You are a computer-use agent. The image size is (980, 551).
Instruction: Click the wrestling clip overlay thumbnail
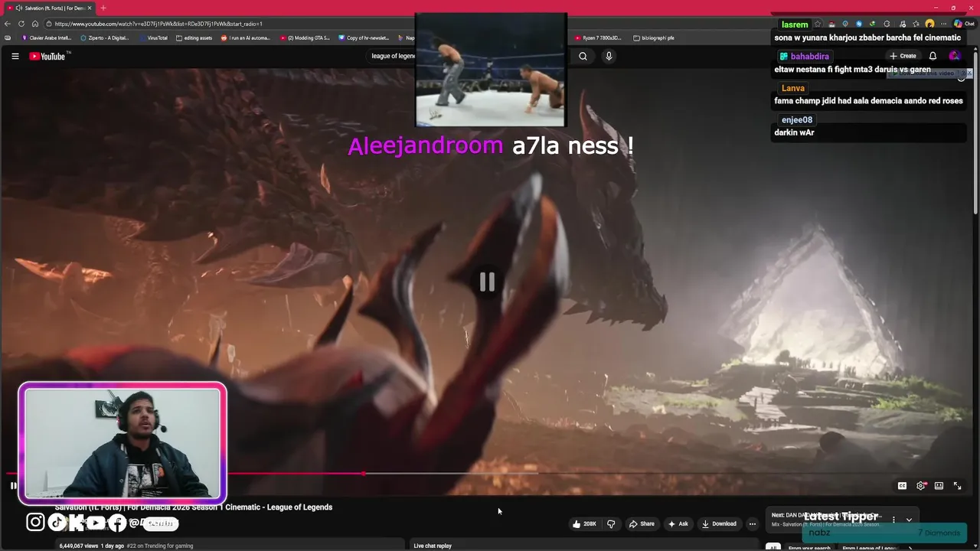pos(491,70)
